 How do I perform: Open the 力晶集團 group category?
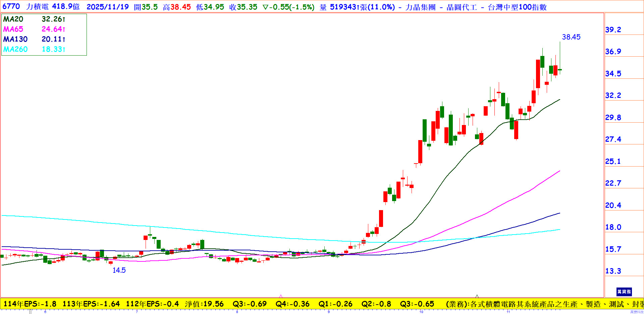(x=420, y=7)
